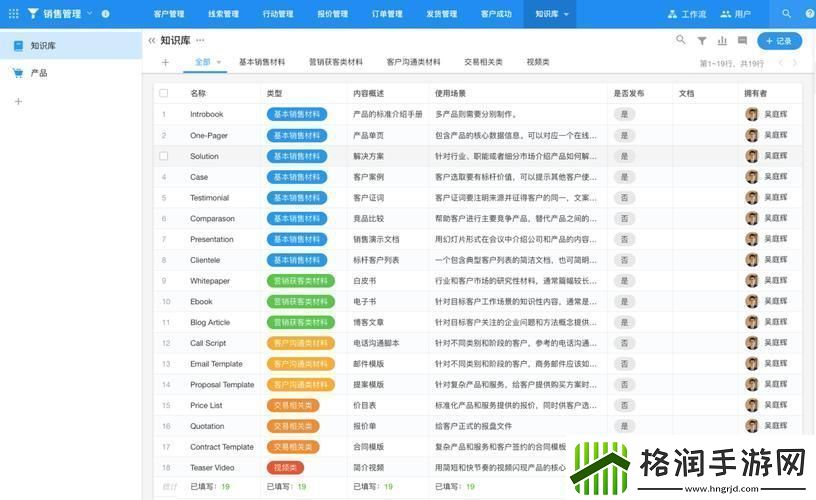The width and height of the screenshot is (816, 500).
Task: Open the 工作流 workflow link
Action: pos(687,14)
